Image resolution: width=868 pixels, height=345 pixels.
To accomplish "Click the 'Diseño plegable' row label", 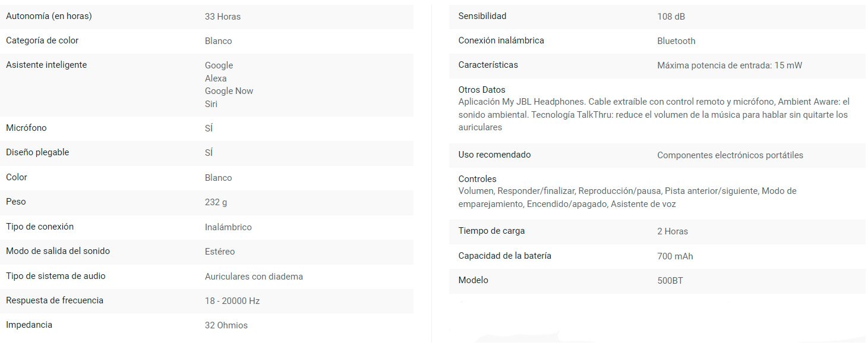I will pos(37,152).
